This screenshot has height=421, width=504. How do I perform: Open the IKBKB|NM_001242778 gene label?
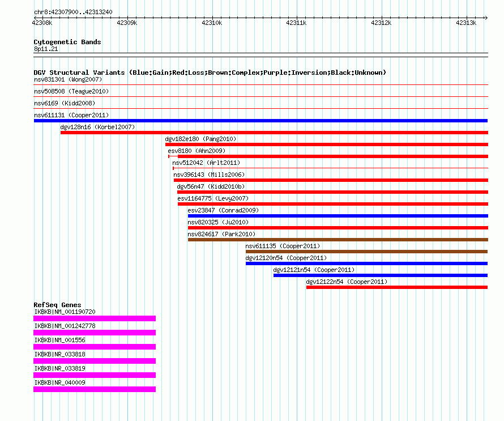click(65, 326)
